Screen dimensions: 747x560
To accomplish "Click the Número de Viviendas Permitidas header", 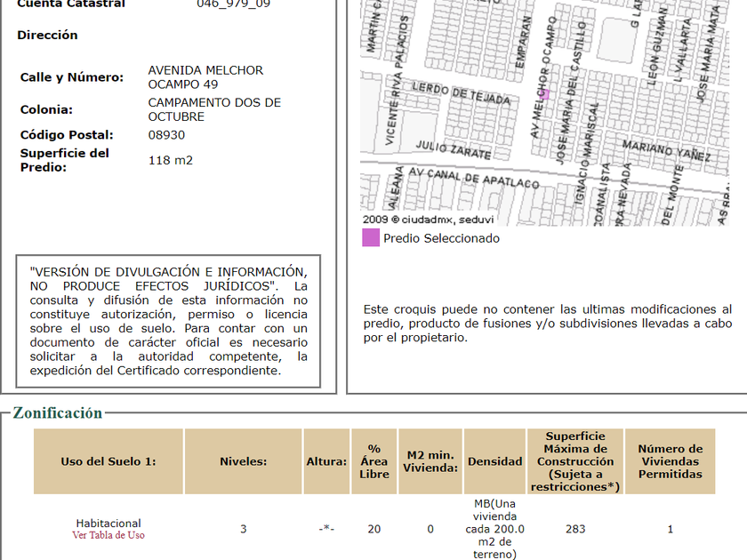I will tap(670, 461).
